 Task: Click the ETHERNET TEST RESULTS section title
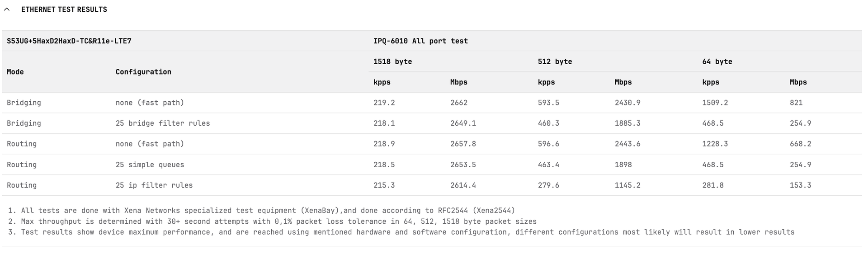64,9
